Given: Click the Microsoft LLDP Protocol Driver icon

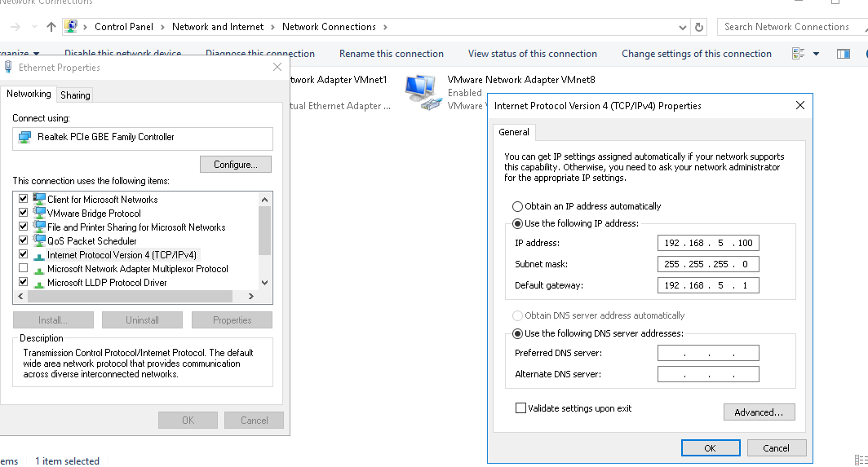Looking at the screenshot, I should pos(39,284).
